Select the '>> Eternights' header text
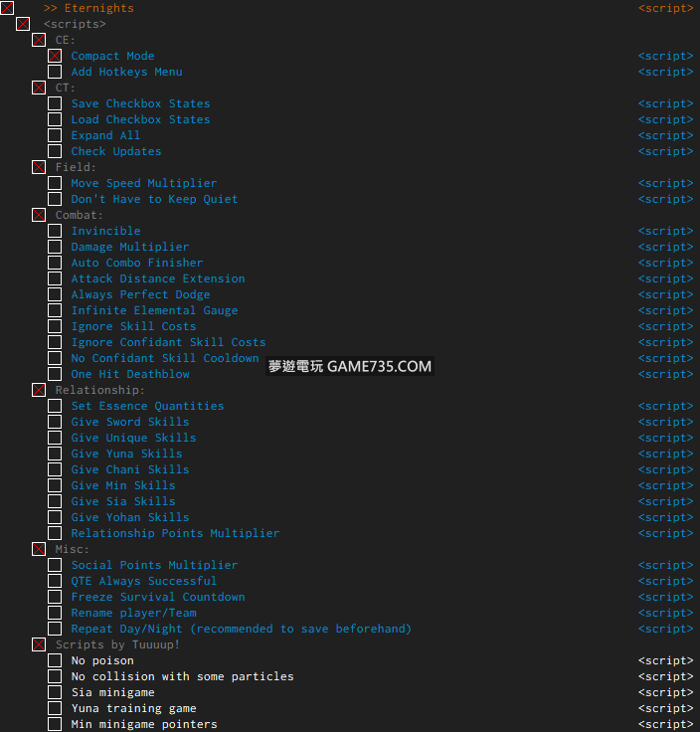Screen dimensions: 700x732 tap(88, 8)
